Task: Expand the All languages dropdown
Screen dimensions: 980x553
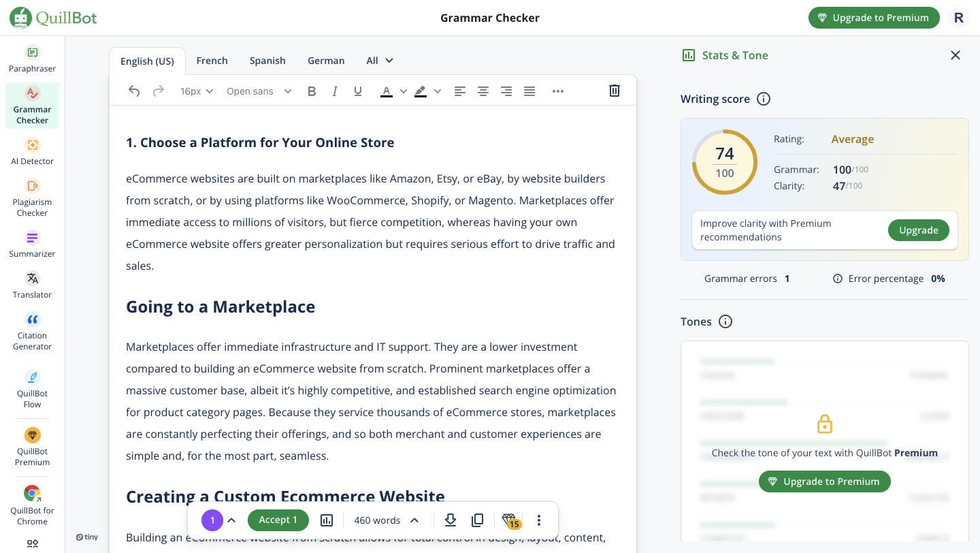Action: (380, 61)
